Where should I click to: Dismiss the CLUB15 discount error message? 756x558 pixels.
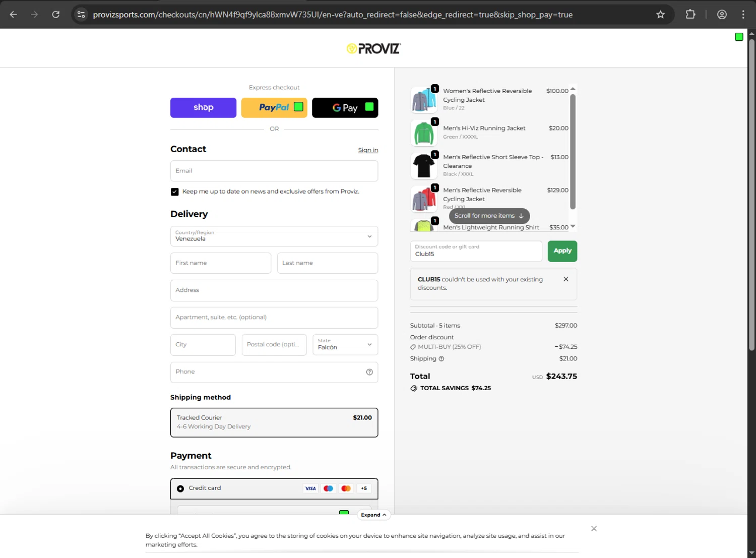(x=566, y=279)
